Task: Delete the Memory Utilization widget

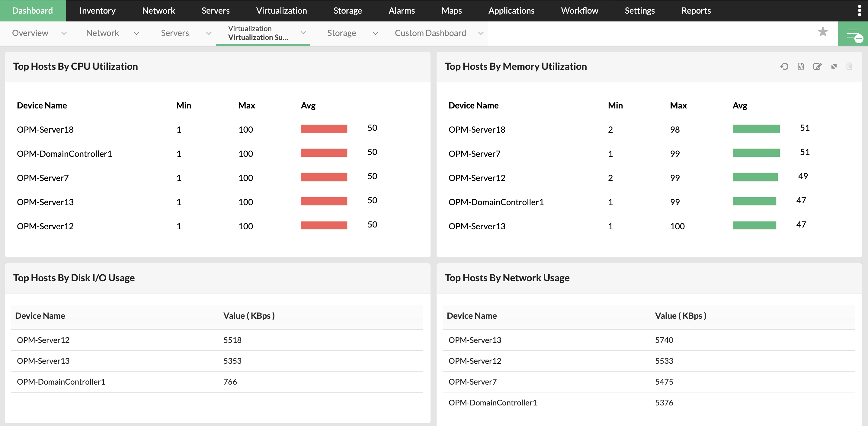Action: (x=849, y=66)
